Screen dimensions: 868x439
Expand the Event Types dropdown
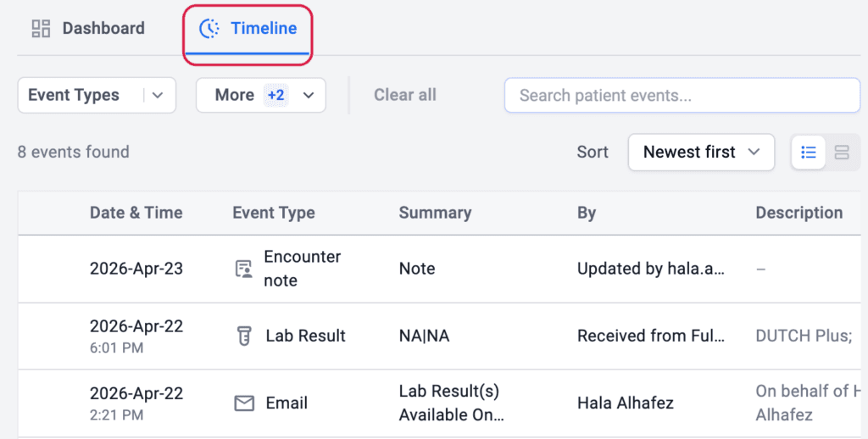point(97,95)
